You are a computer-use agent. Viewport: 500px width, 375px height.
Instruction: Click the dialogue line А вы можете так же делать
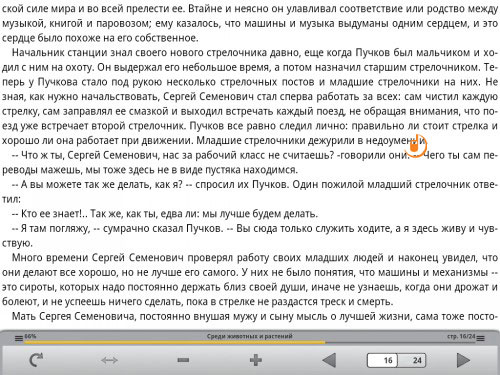tap(250, 191)
